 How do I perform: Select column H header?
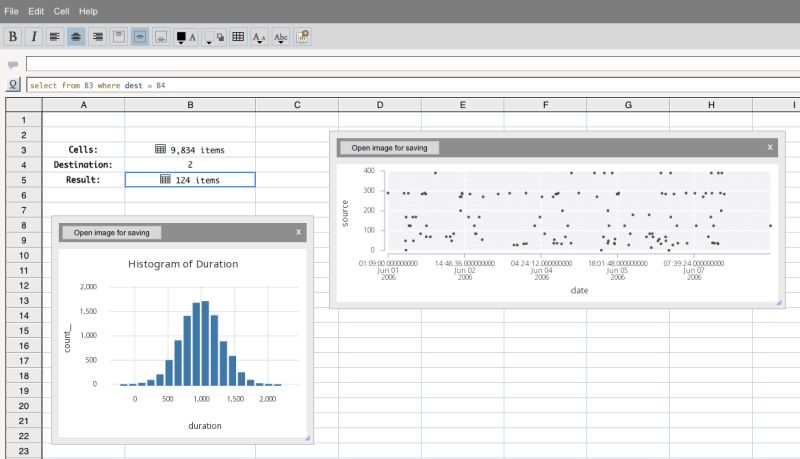tap(711, 105)
